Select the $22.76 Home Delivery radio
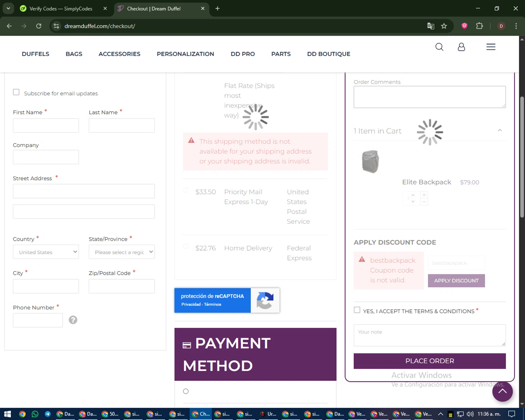525x420 pixels. pyautogui.click(x=186, y=246)
